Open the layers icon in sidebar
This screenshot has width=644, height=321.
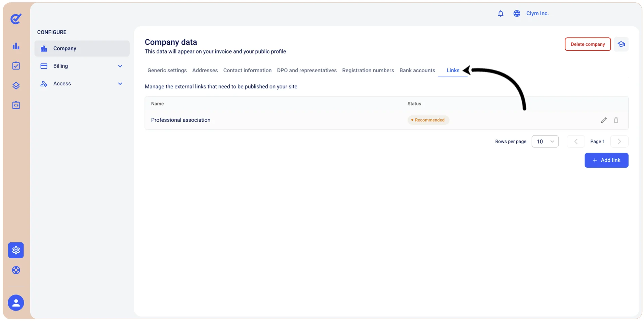coord(16,85)
